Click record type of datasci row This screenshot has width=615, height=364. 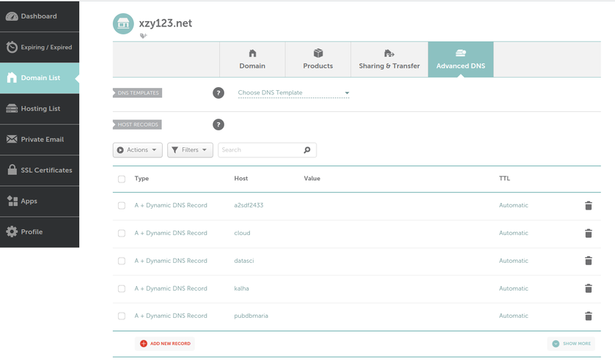click(171, 261)
